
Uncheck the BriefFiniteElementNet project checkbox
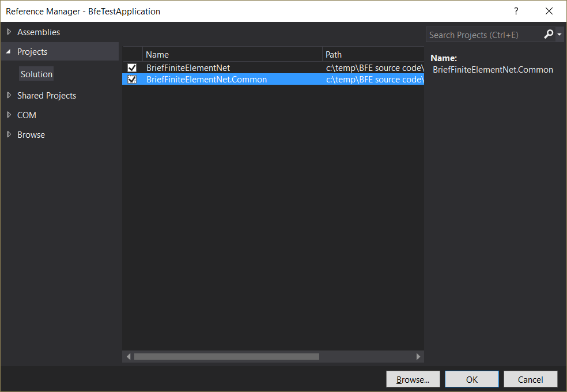tap(132, 67)
